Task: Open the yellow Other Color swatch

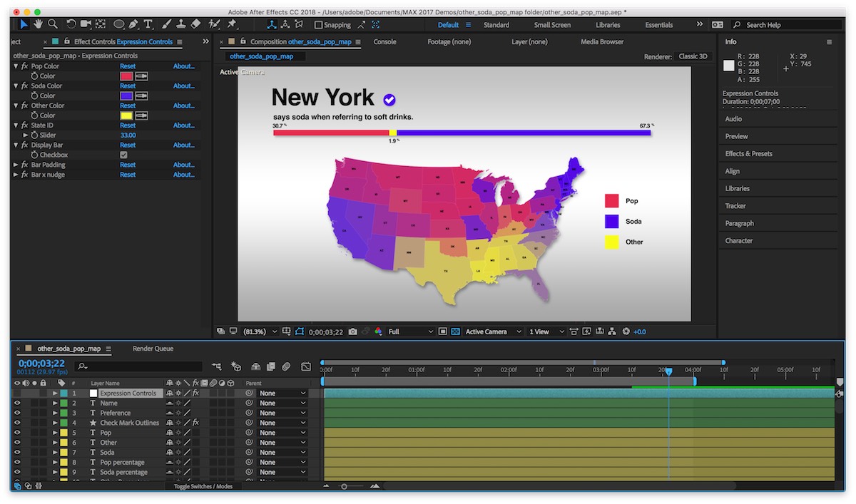Action: click(126, 115)
